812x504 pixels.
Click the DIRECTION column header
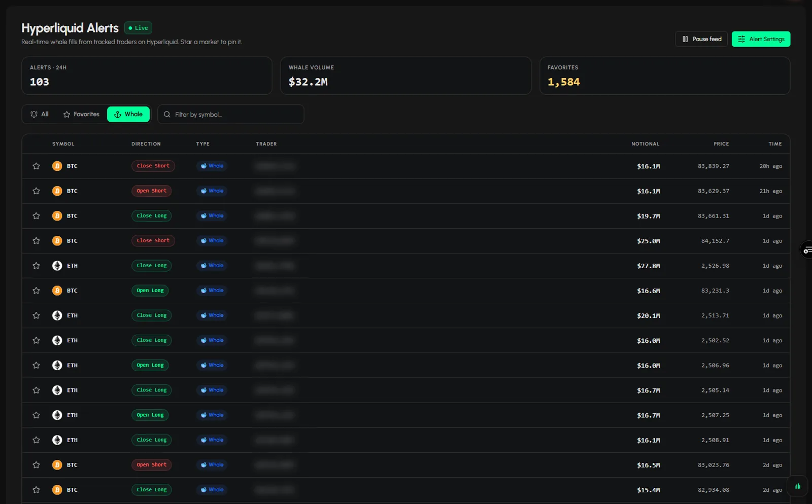point(146,144)
